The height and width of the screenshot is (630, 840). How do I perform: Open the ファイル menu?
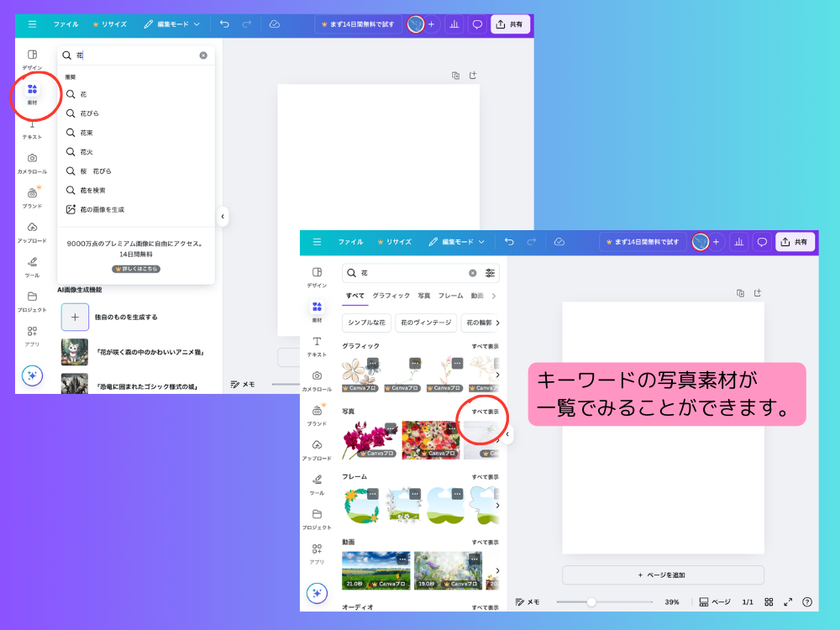click(349, 242)
